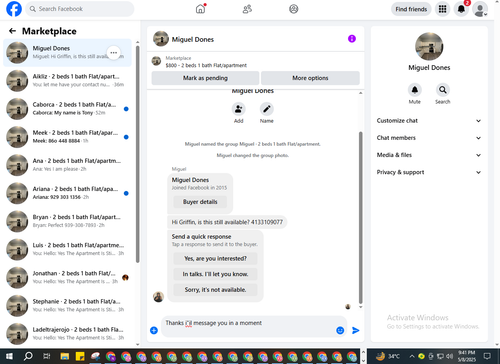
Task: Click Find friends button
Action: click(x=411, y=9)
